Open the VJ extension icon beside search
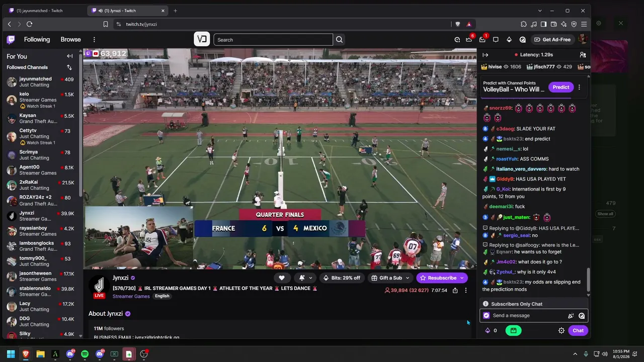 coord(202,39)
